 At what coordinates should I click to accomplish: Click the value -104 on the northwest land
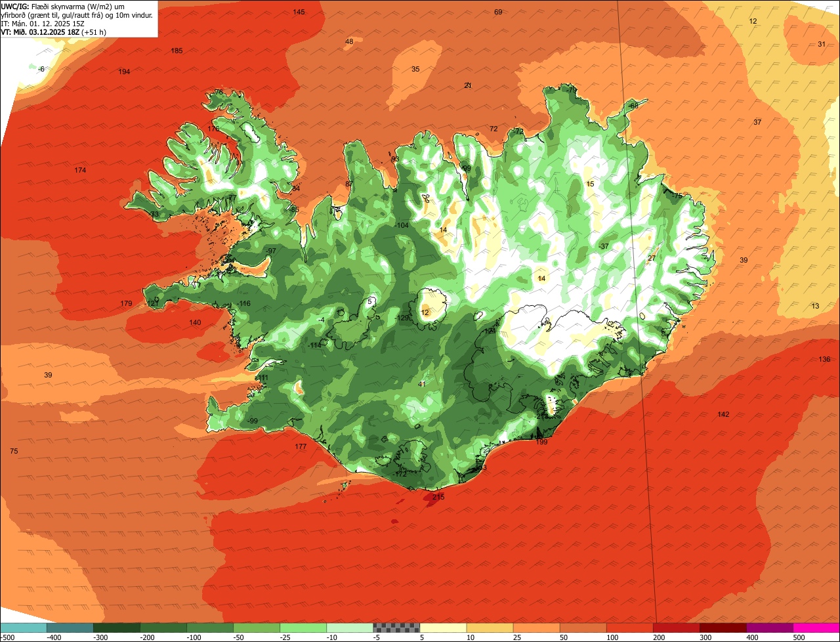click(x=402, y=225)
